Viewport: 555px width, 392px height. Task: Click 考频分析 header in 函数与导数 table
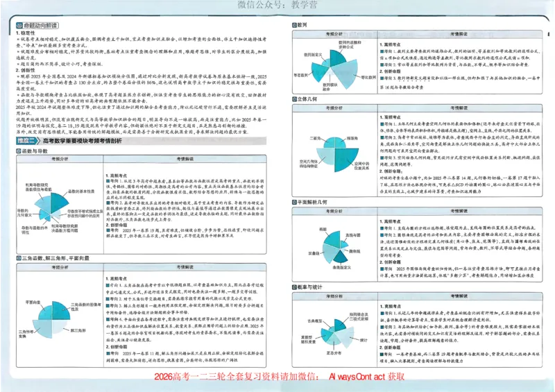tap(60, 159)
